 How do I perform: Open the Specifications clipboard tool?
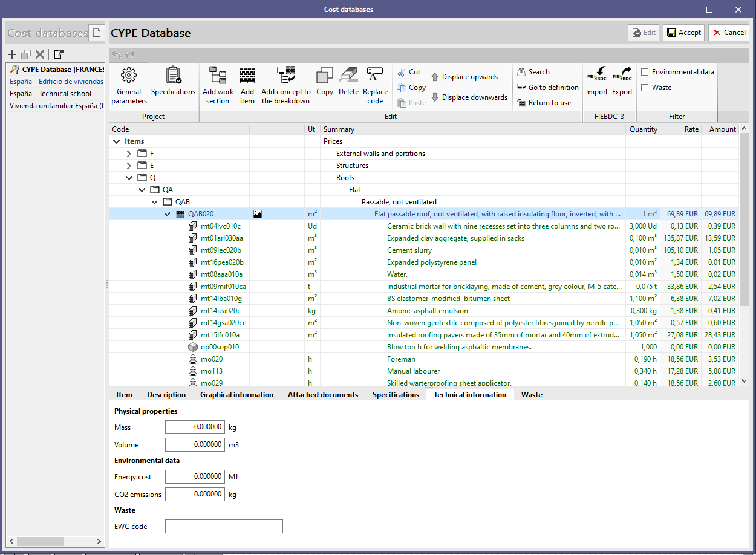[x=173, y=82]
